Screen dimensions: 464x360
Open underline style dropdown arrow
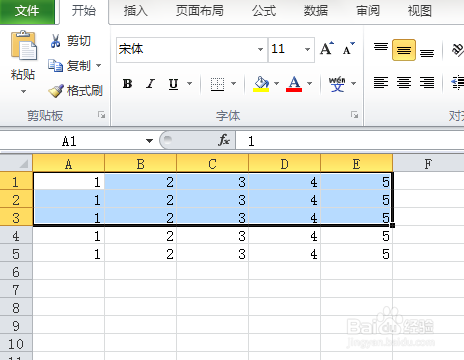(x=189, y=83)
